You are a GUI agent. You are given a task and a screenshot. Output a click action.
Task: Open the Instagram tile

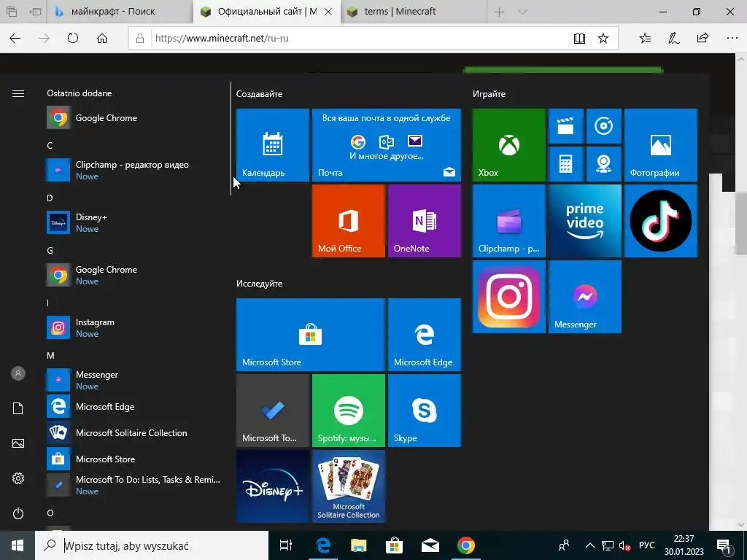click(x=508, y=297)
